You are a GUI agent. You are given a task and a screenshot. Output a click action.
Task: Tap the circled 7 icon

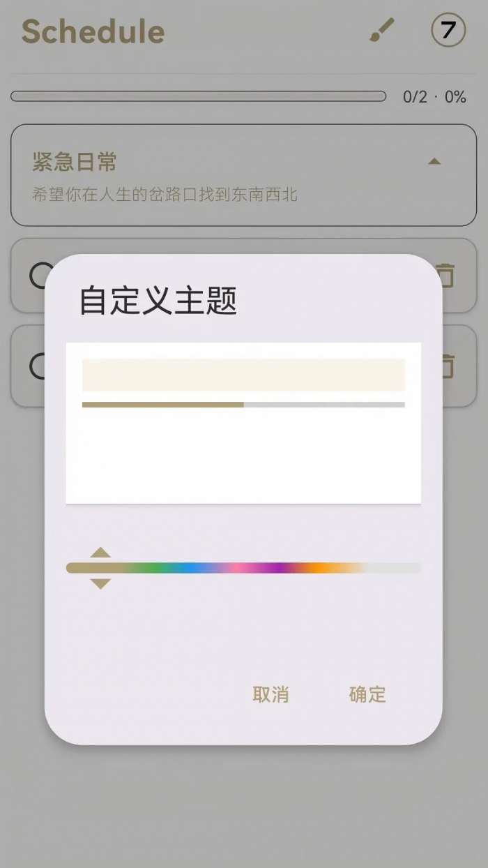point(448,30)
